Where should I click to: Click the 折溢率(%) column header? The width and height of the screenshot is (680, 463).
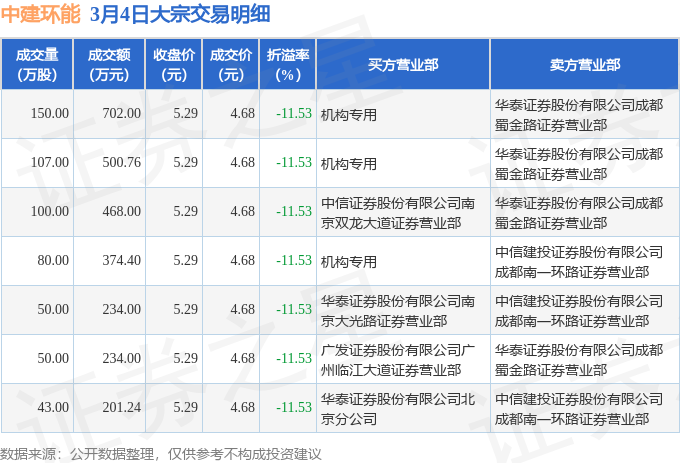(288, 65)
